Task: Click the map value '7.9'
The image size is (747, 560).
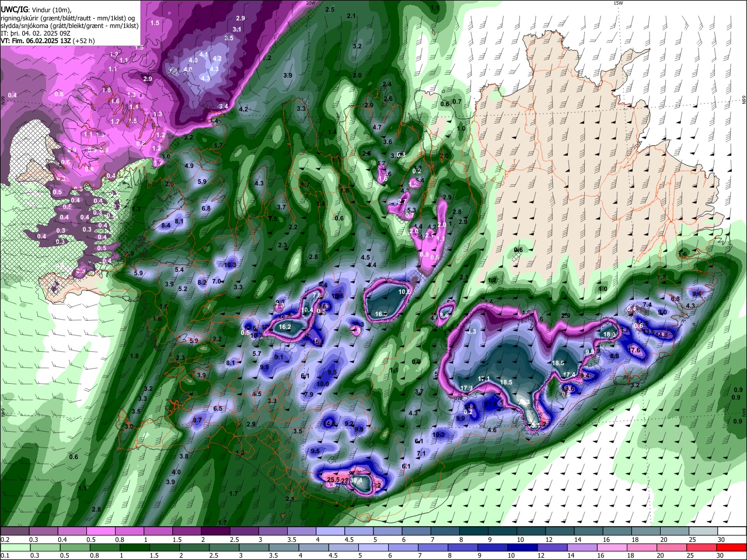Action: click(309, 394)
